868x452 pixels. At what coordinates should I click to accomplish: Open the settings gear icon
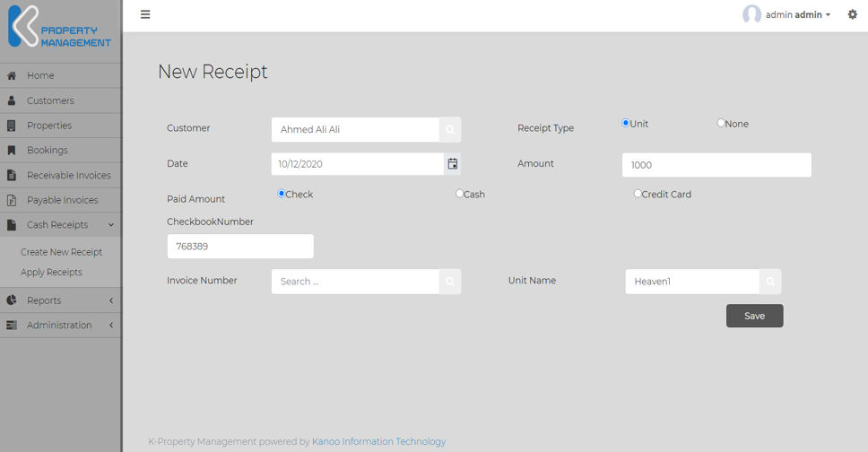tap(852, 14)
